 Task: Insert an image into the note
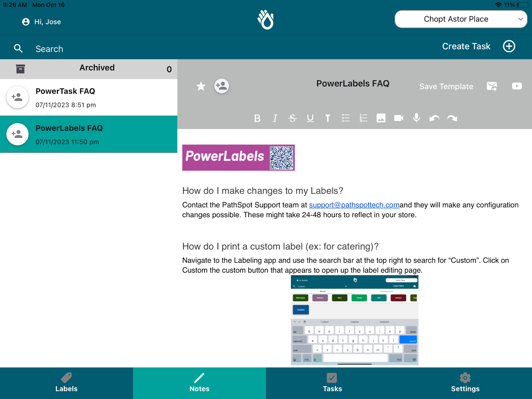pos(381,118)
